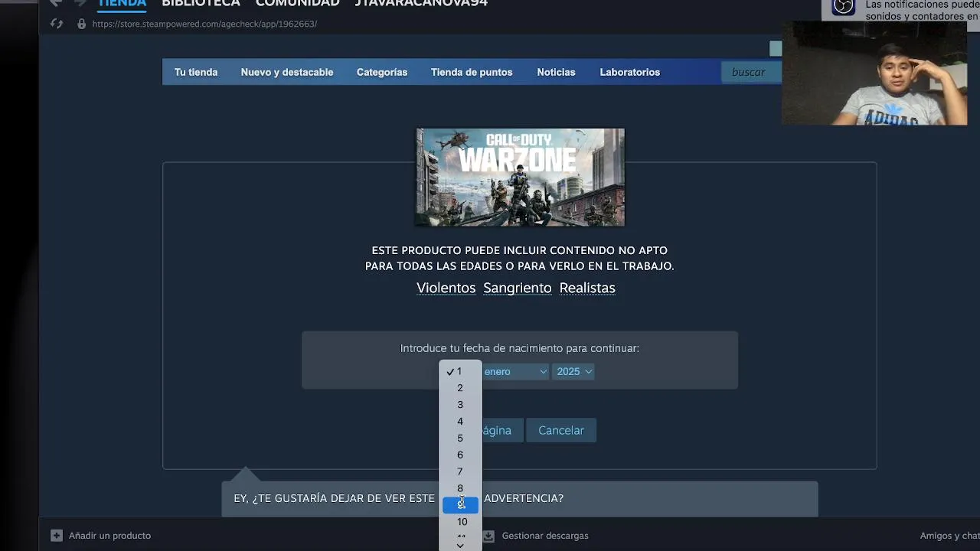Click the page reload icon

click(57, 24)
